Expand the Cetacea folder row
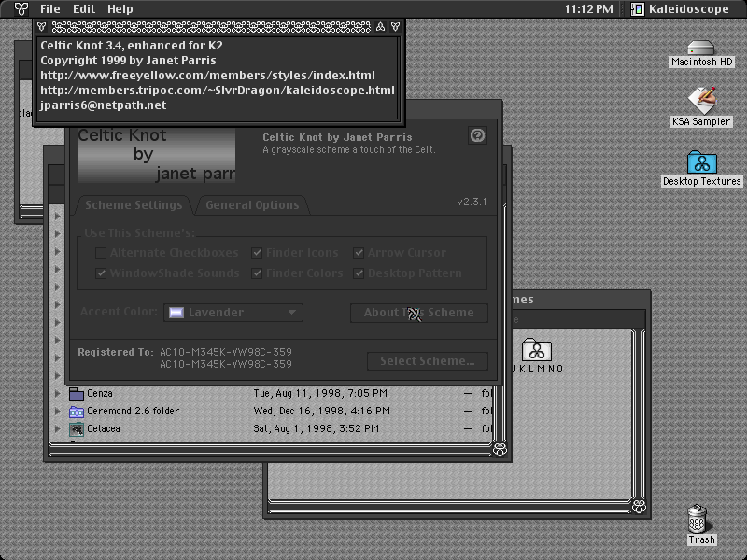747x560 pixels. (x=58, y=428)
